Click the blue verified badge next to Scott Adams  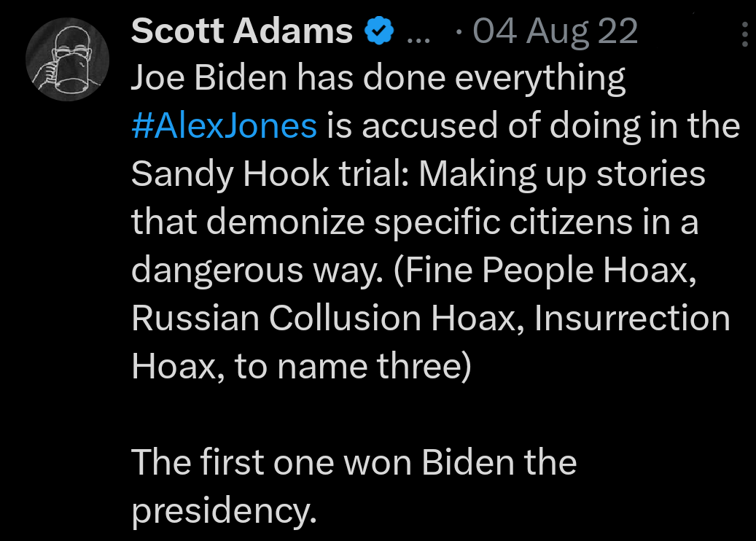click(x=378, y=31)
